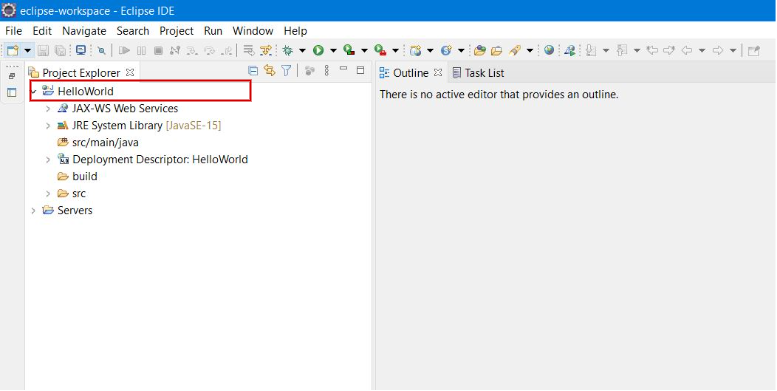This screenshot has width=777, height=391.
Task: Click the Step Into icon
Action: point(192,50)
